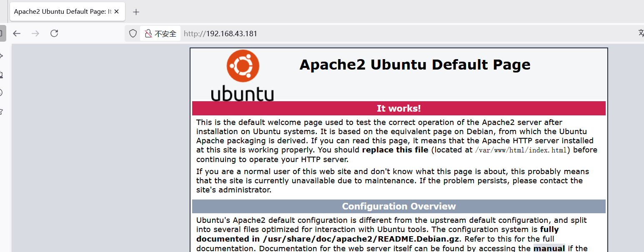Click the 'Apache2 Ubuntu Default Page' page title
644x252 pixels.
[x=415, y=65]
